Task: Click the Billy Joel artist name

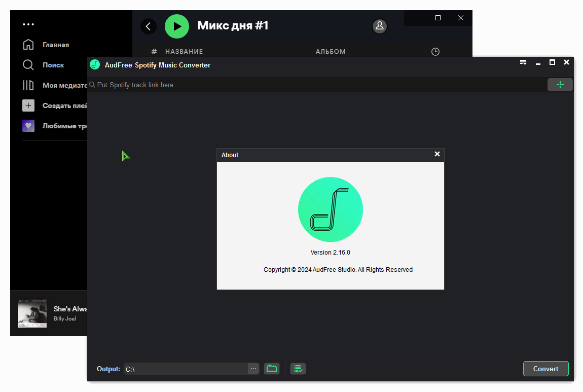Action: click(x=65, y=319)
